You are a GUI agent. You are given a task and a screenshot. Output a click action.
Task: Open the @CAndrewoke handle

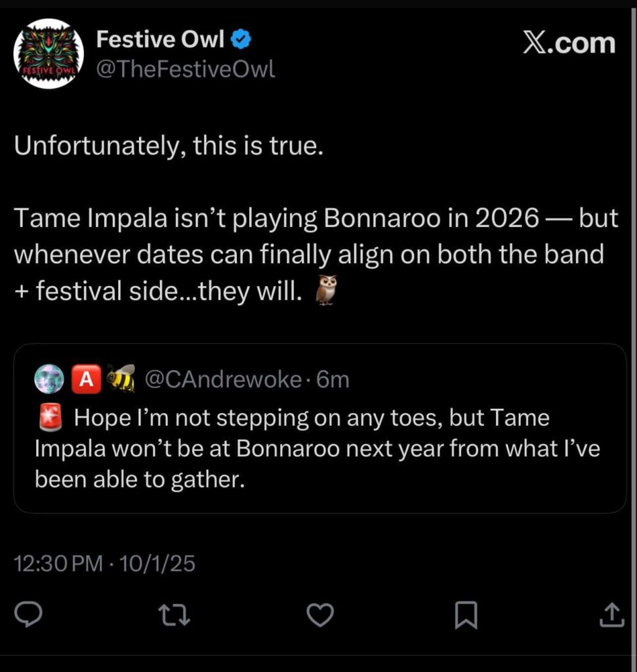pyautogui.click(x=222, y=380)
